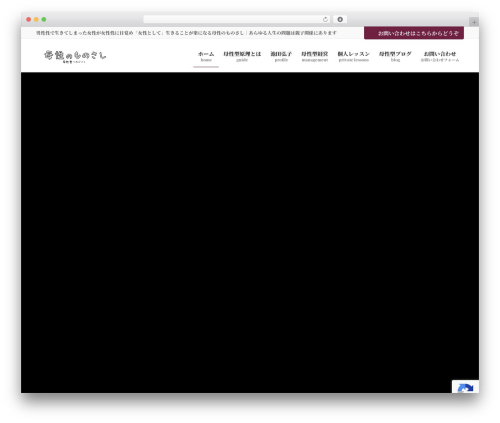Open the 母性型経営 management menu item

315,56
